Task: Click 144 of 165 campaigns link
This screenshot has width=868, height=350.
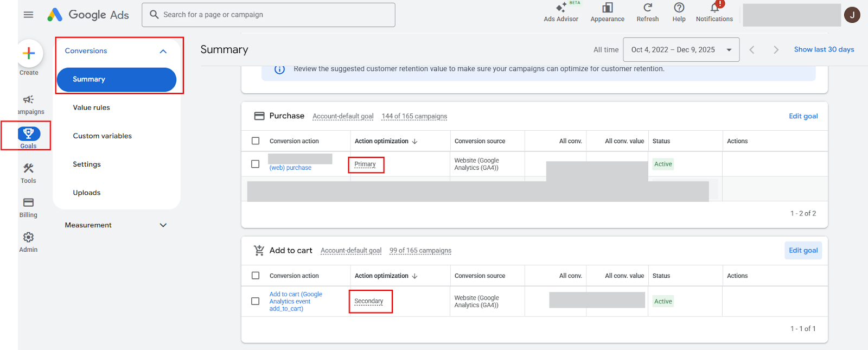Action: pos(414,116)
